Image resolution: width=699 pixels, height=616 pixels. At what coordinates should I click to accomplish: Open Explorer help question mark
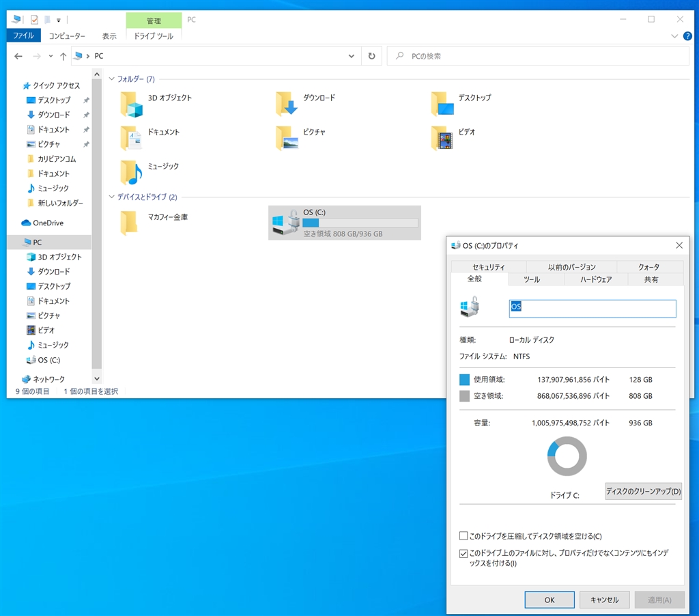688,36
